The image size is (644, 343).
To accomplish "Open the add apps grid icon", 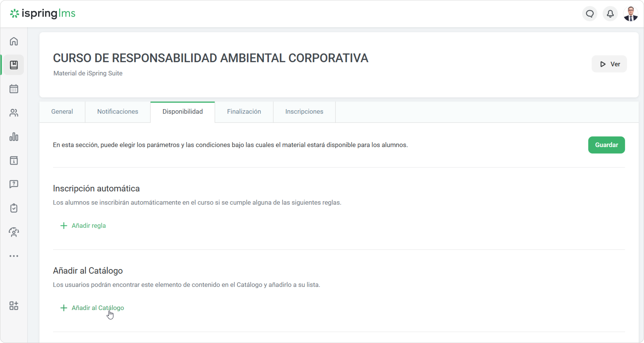I will tap(14, 306).
